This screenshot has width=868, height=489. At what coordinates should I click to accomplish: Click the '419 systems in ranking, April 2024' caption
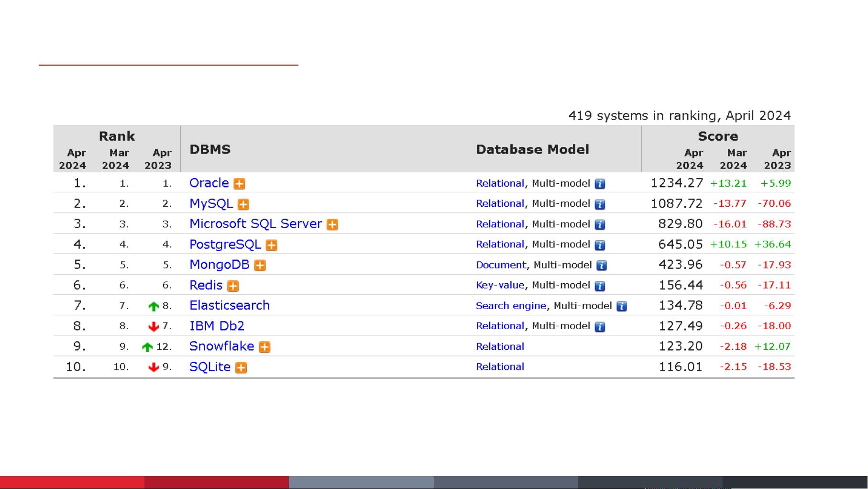tap(680, 116)
